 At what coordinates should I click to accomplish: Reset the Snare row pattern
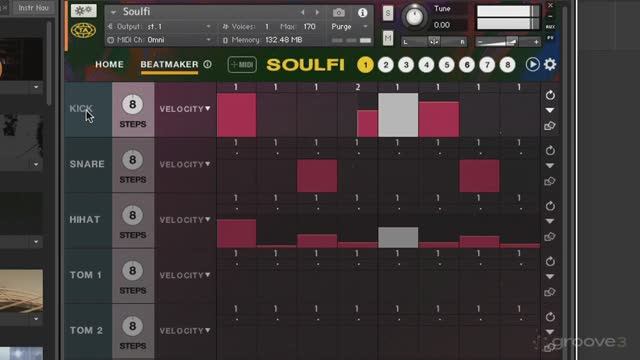tap(550, 151)
